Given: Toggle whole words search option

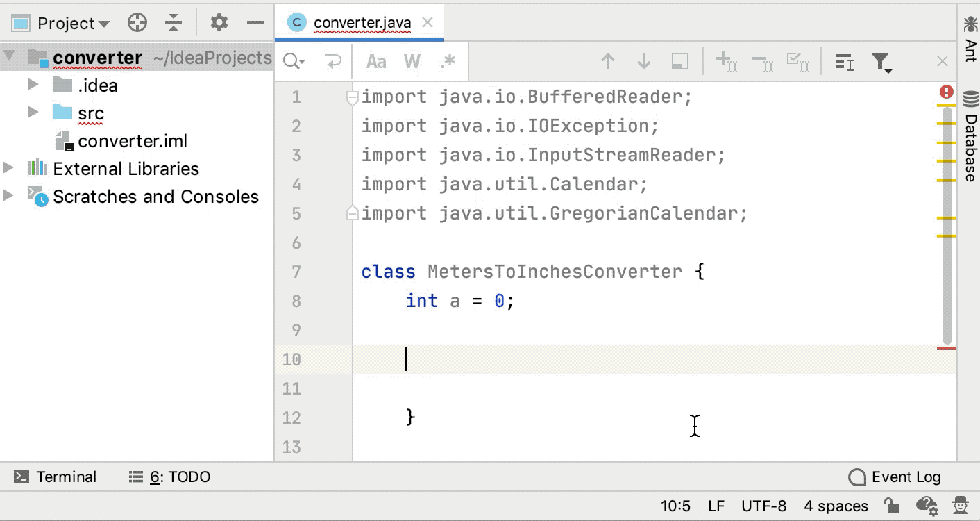Looking at the screenshot, I should click(412, 61).
